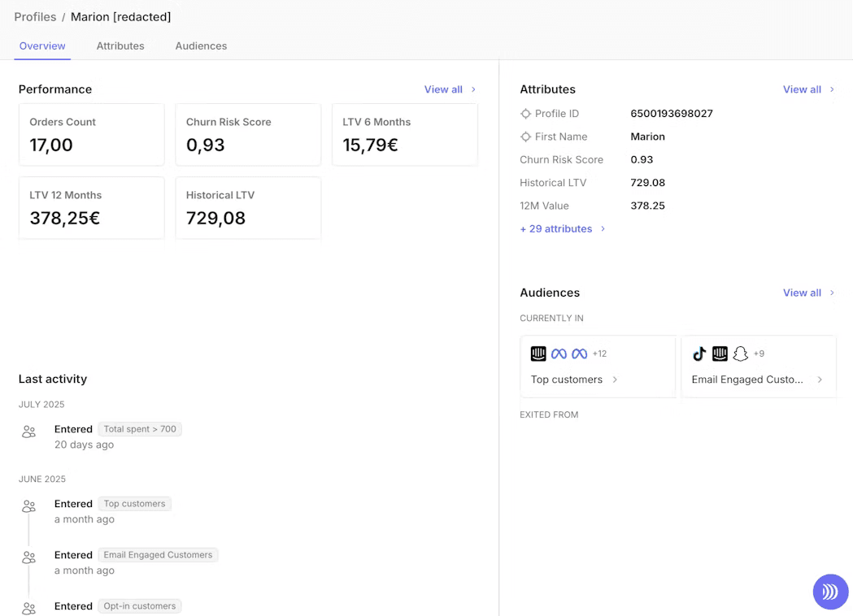Screen dimensions: 853x616
Task: Click View all in the Attributes panel
Action: pyautogui.click(x=802, y=89)
